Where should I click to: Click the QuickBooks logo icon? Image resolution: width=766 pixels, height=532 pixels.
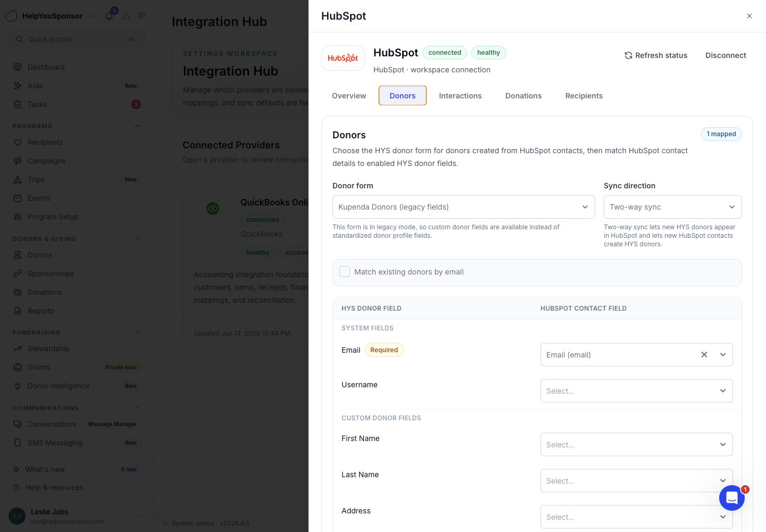pyautogui.click(x=213, y=209)
